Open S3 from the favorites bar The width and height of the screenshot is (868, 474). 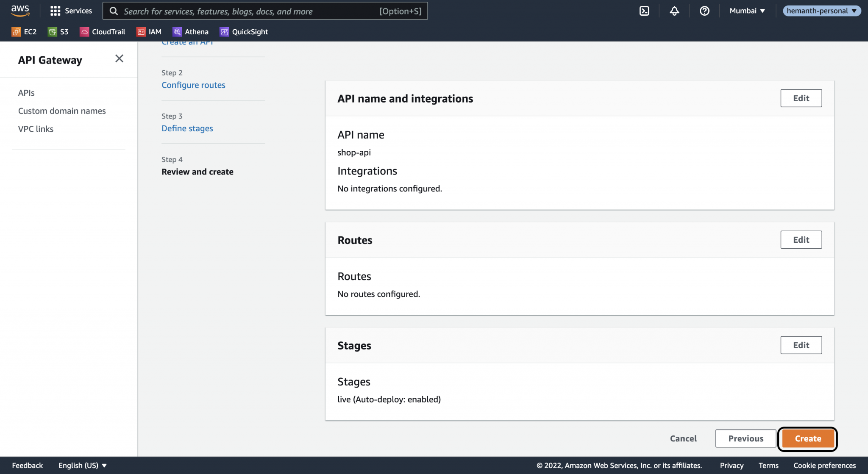pos(58,31)
